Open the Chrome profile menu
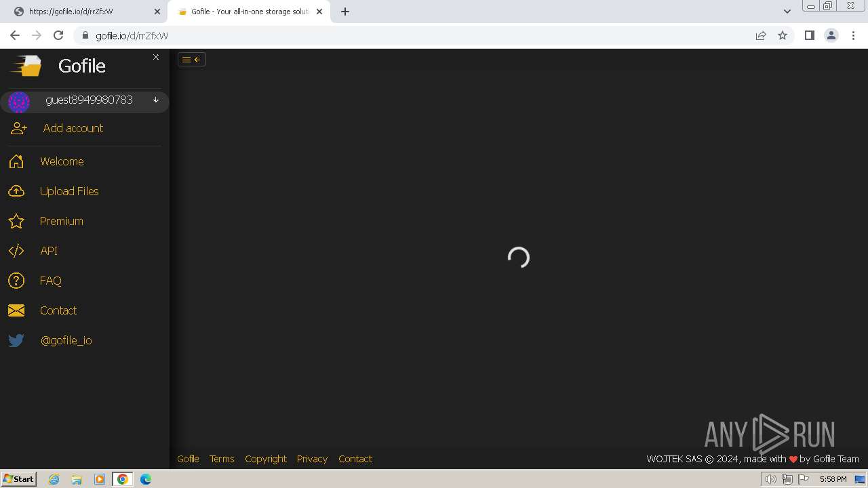The height and width of the screenshot is (488, 868). pyautogui.click(x=831, y=35)
